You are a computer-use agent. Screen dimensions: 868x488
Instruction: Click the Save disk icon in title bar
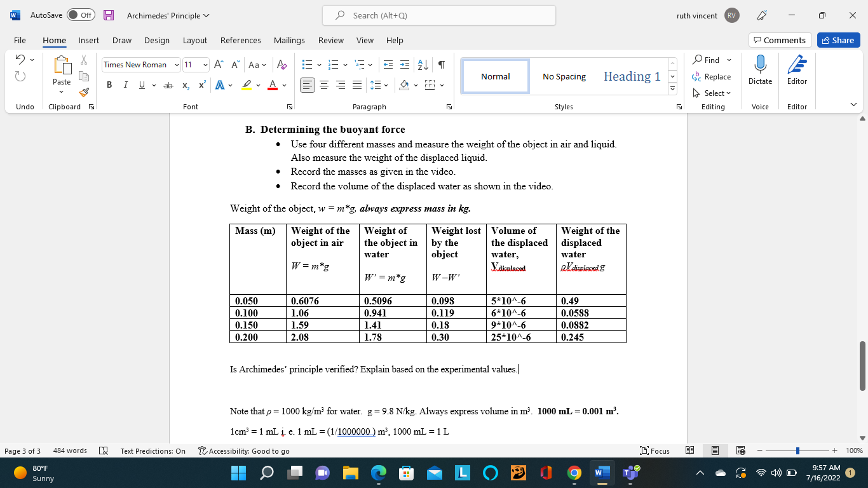[109, 15]
